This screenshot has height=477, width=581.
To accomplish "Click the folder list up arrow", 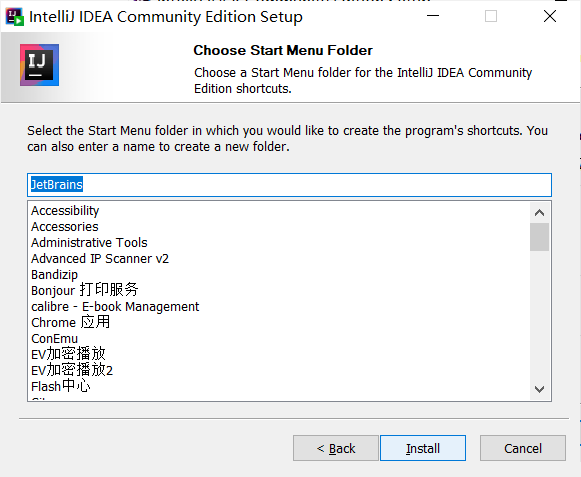I will coord(540,213).
